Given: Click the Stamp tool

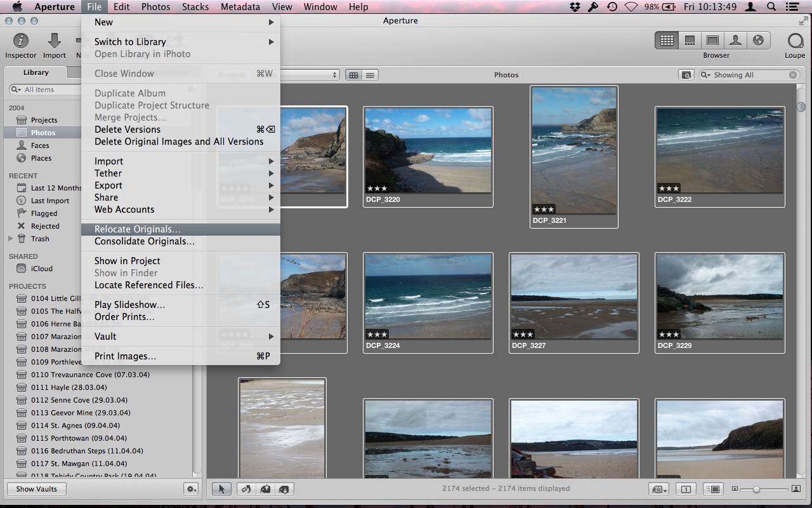Looking at the screenshot, I should [x=284, y=489].
